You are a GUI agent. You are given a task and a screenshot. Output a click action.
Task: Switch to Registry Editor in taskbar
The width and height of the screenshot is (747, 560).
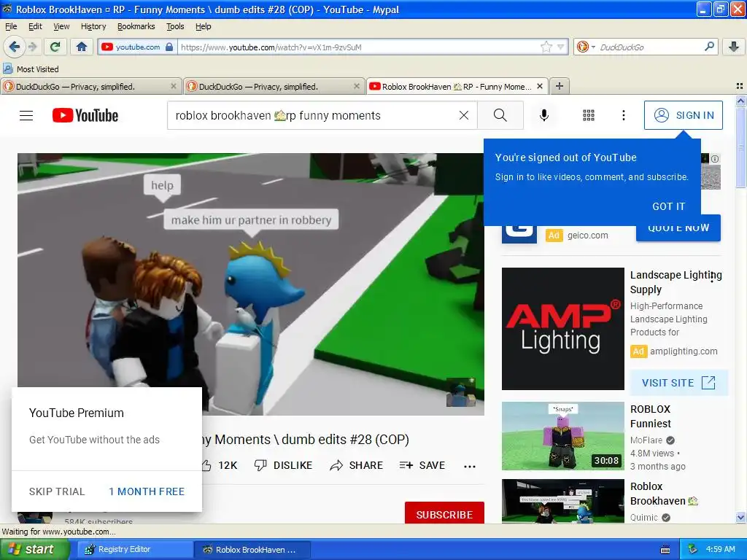(135, 550)
